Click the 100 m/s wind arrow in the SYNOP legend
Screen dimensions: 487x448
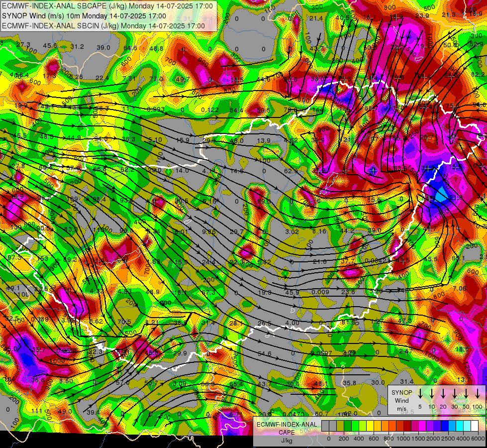click(x=478, y=393)
